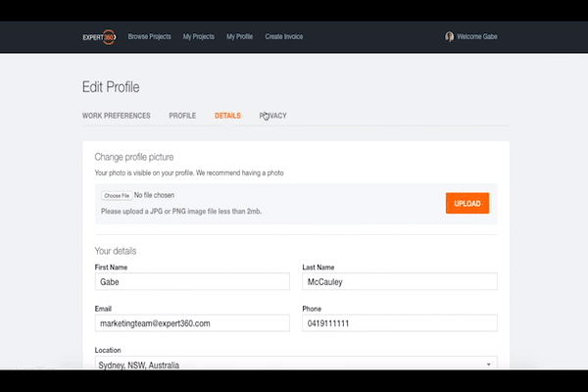Click the Welcome Gabe account text

click(x=477, y=37)
